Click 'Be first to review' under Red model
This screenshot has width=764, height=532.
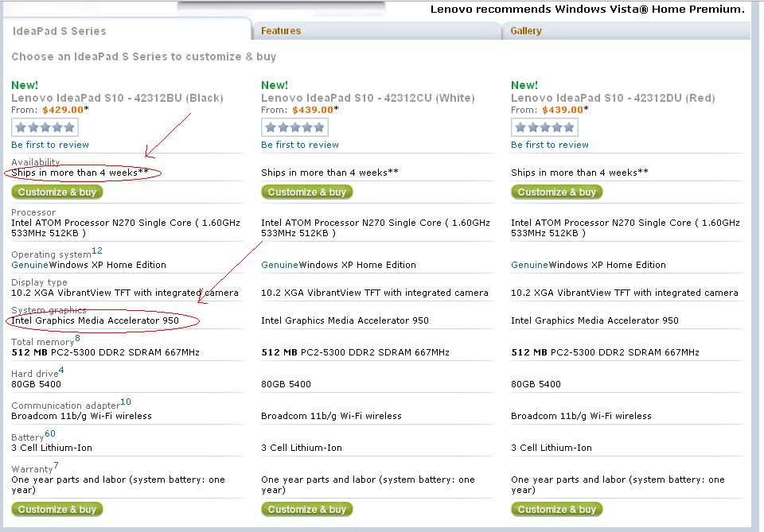(x=550, y=145)
